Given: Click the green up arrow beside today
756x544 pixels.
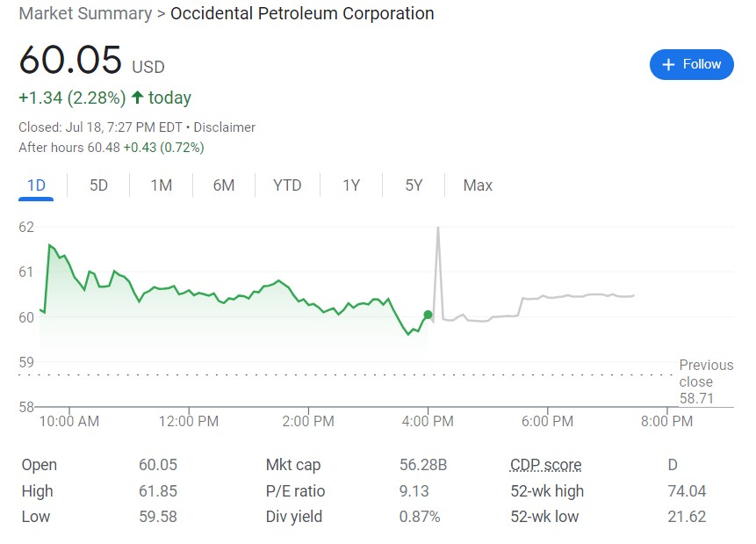Looking at the screenshot, I should pyautogui.click(x=137, y=98).
